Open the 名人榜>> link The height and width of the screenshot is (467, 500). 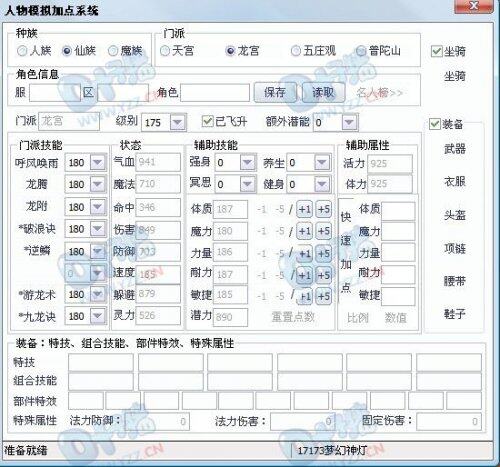click(380, 92)
